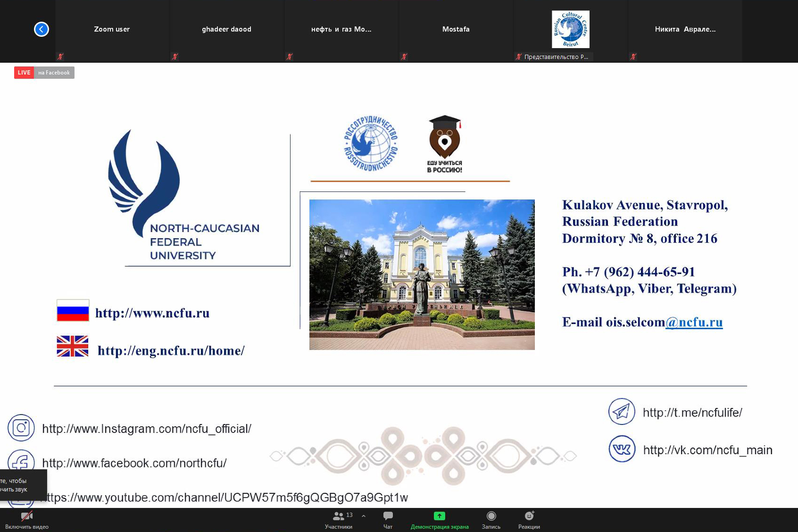Viewport: 798px width, 532px height.
Task: Open http://www.ncfu.ru link on slide
Action: [x=152, y=313]
